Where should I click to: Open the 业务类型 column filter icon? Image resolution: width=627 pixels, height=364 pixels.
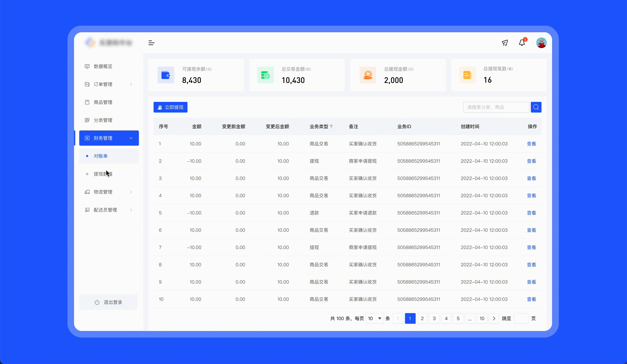click(331, 126)
